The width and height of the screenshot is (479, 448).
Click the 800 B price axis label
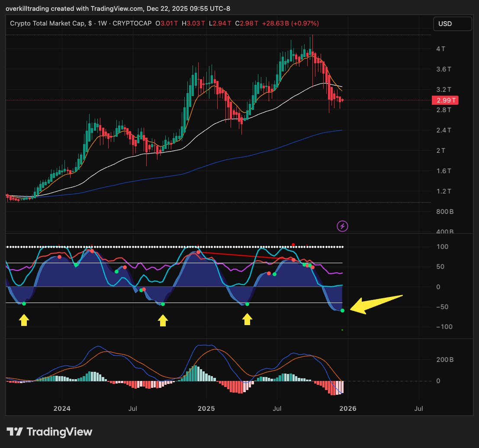click(x=445, y=212)
